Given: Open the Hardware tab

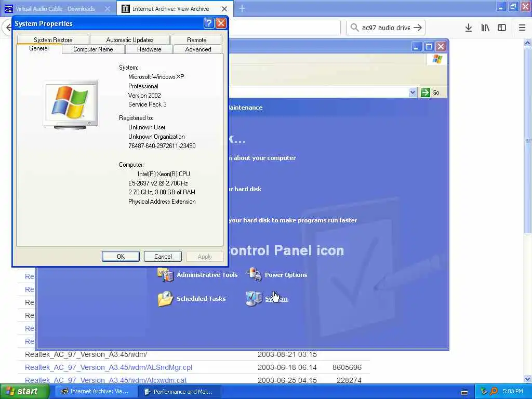Looking at the screenshot, I should (x=149, y=49).
